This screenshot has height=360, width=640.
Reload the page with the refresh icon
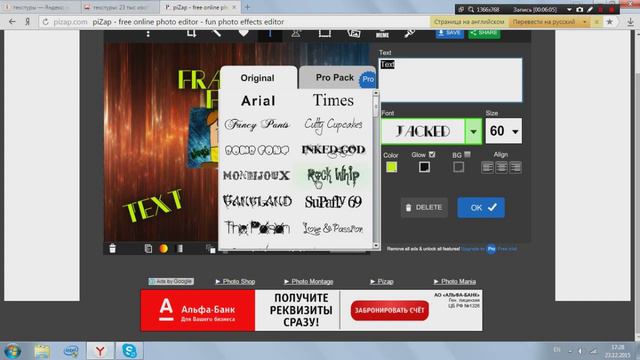tap(45, 22)
